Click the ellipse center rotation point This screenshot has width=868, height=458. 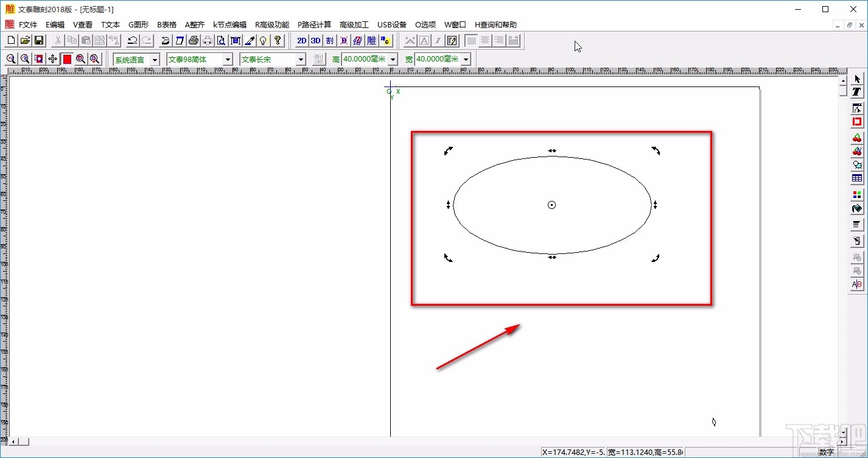551,205
